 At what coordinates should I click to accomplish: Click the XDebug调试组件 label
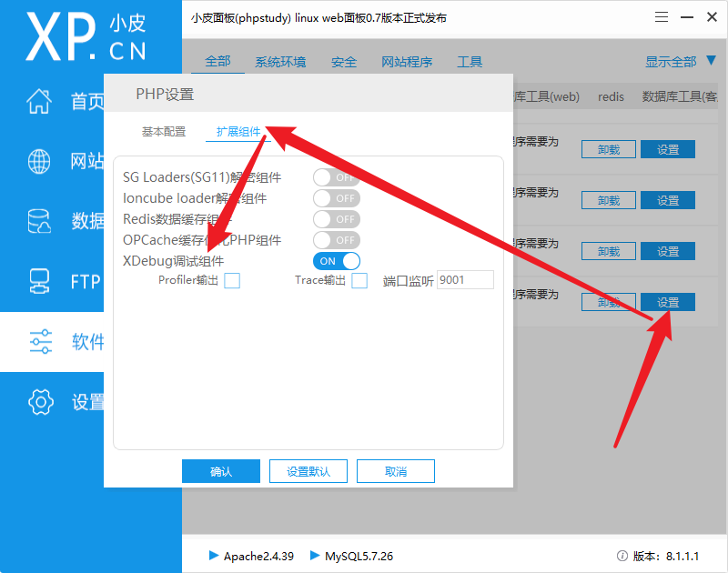pos(173,261)
